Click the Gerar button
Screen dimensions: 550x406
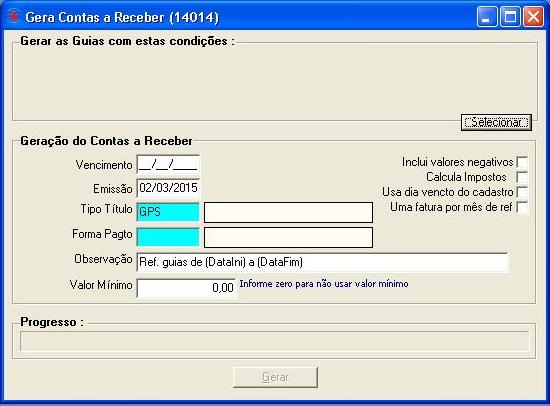pos(275,377)
